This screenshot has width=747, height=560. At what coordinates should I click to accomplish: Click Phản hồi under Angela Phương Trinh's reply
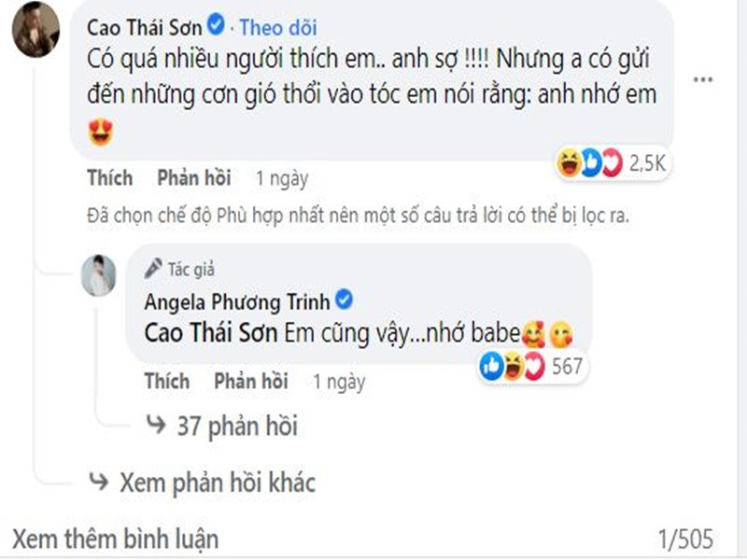click(x=249, y=381)
